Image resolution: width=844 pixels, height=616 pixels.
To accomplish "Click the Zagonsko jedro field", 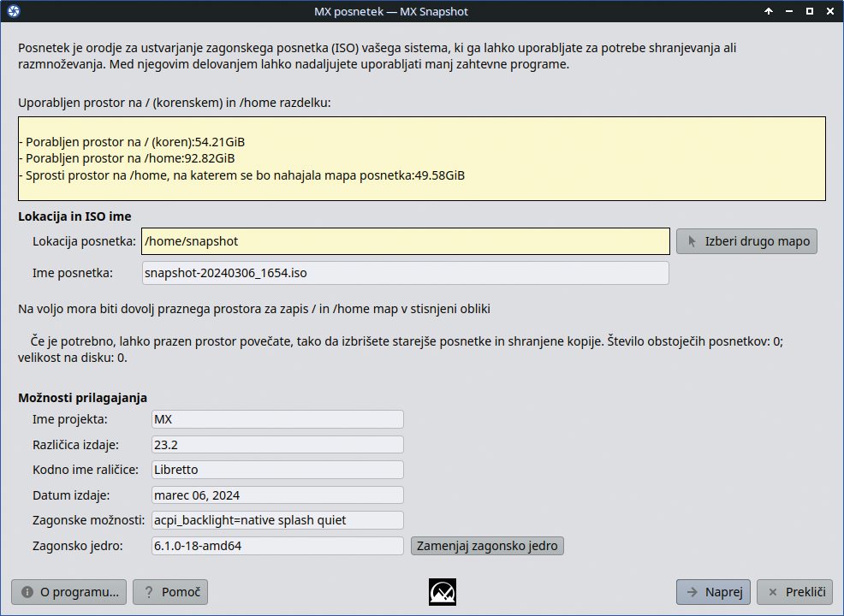I will coord(277,546).
